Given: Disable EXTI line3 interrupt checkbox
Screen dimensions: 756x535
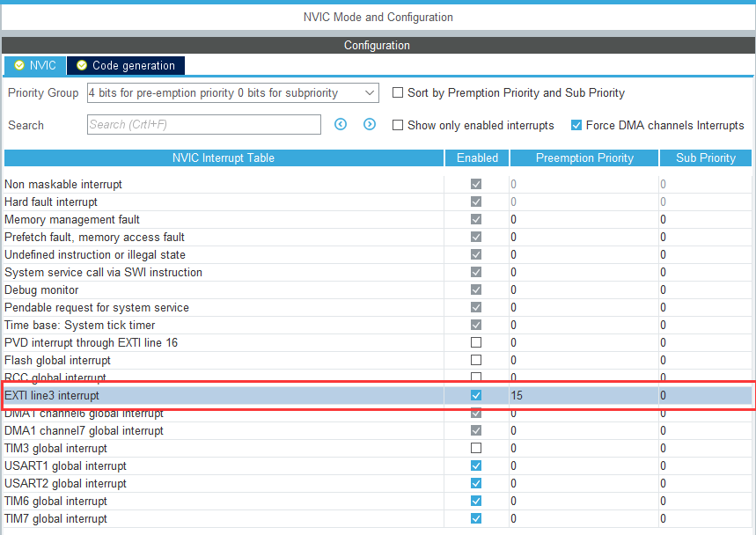Looking at the screenshot, I should (476, 395).
